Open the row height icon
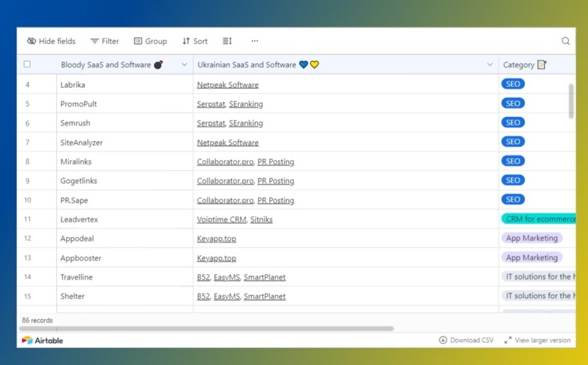588x365 pixels. click(227, 41)
